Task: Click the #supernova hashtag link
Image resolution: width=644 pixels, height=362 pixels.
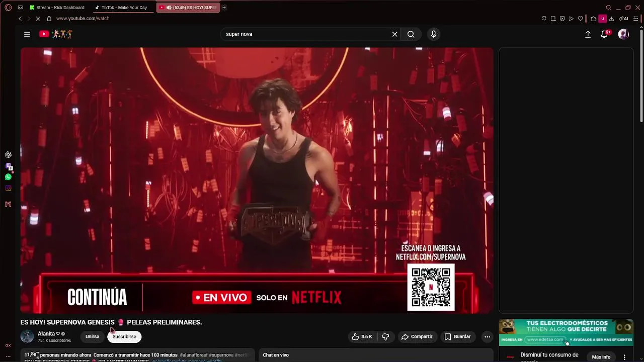Action: 221,355
